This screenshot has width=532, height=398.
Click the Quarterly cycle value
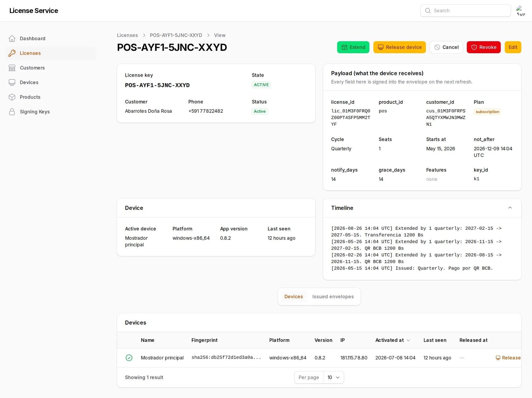point(341,149)
